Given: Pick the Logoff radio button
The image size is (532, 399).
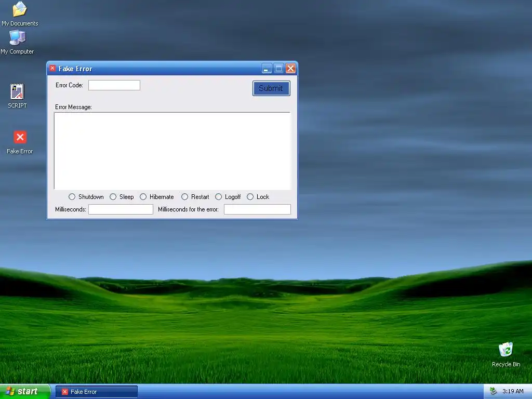Looking at the screenshot, I should pos(219,197).
